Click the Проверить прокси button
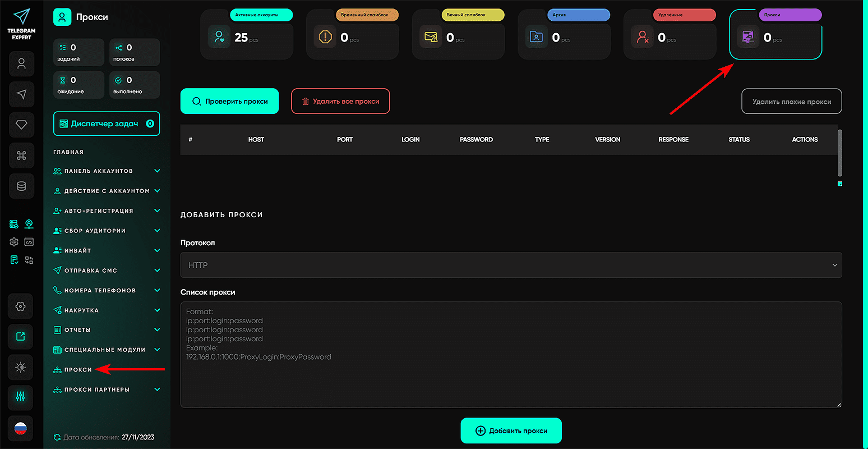The height and width of the screenshot is (449, 868). click(x=229, y=102)
